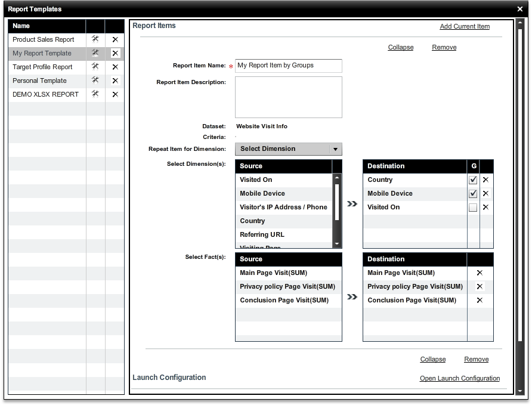Enable group checkbox for Visited On
The width and height of the screenshot is (532, 405).
473,208
